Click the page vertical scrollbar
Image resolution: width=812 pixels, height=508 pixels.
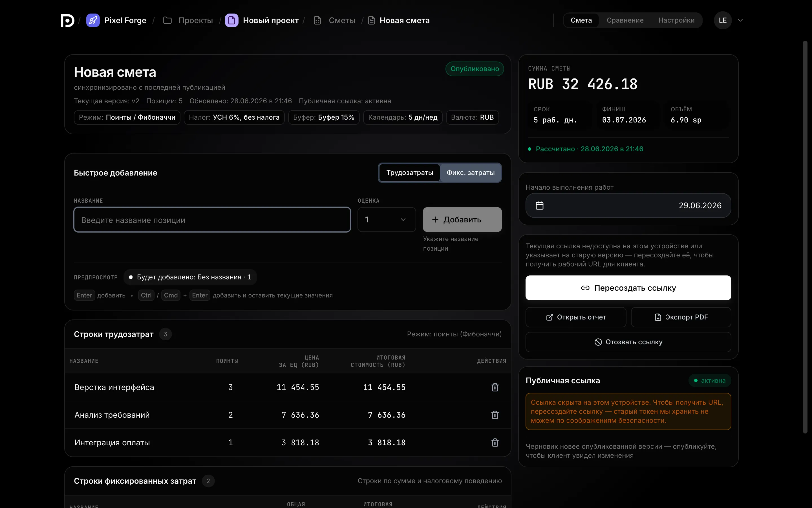tap(805, 237)
